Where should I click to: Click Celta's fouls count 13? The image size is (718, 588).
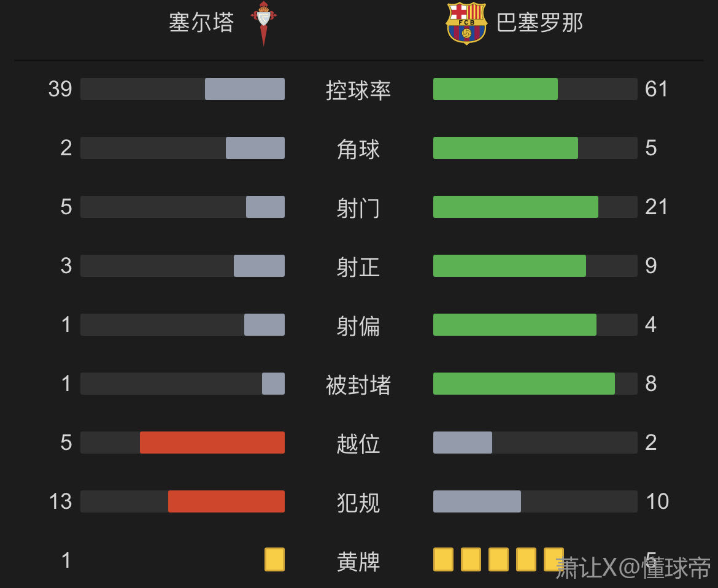point(60,501)
